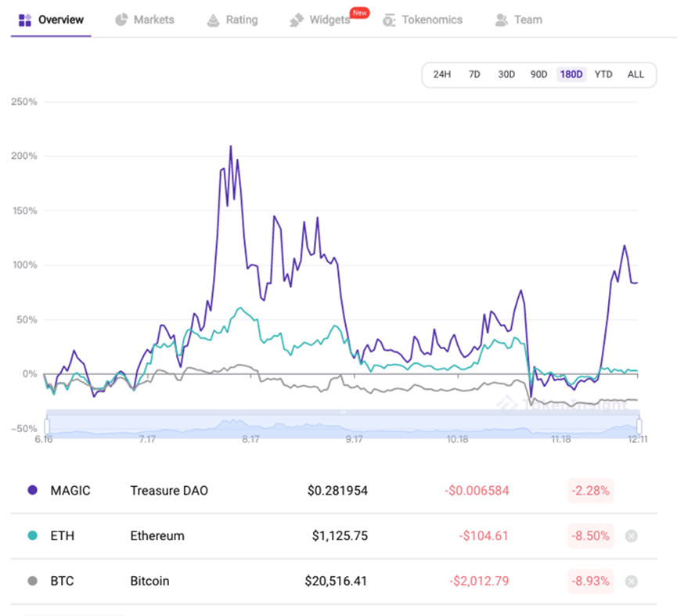Screen dimensions: 677x616
Task: Set the chart range to ALL
Action: point(636,74)
